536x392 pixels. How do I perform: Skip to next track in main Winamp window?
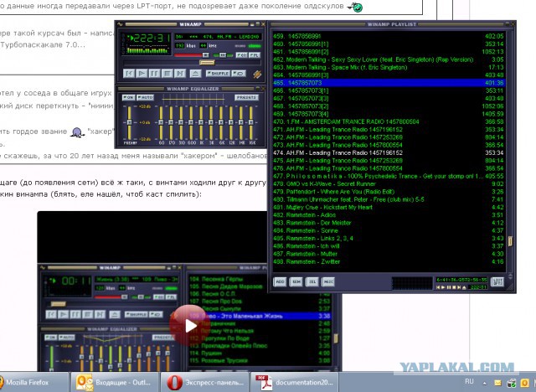[x=180, y=74]
